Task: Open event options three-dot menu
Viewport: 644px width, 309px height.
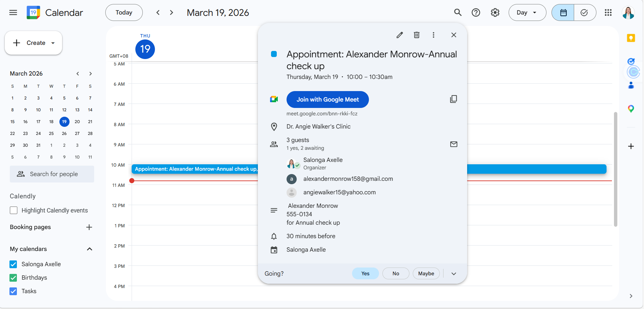Action: pos(433,35)
